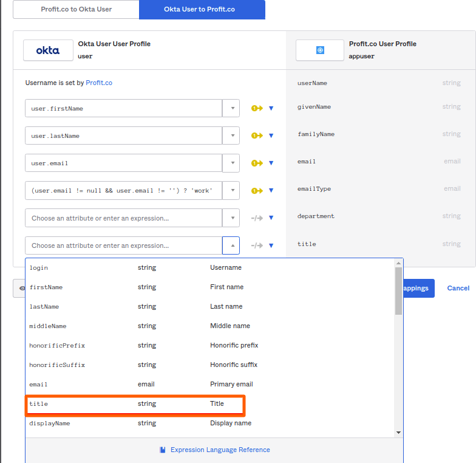Choose the title attribute from the list
476x463 pixels.
coord(135,404)
